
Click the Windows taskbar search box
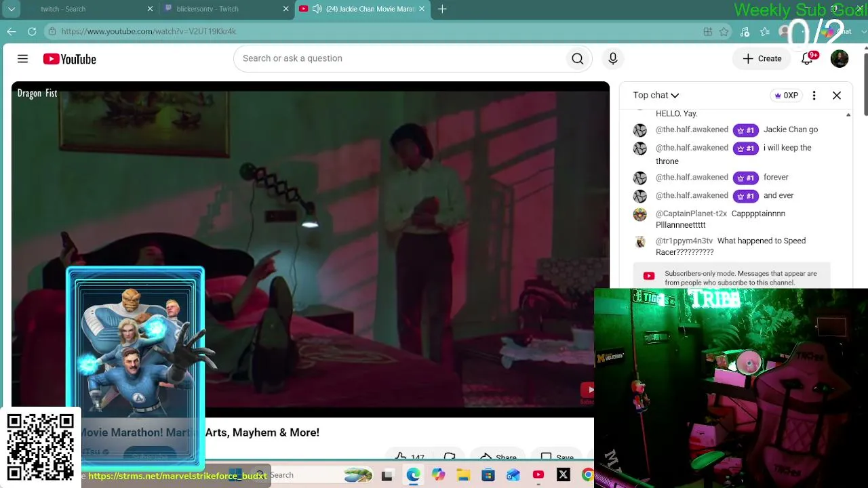[x=313, y=475]
